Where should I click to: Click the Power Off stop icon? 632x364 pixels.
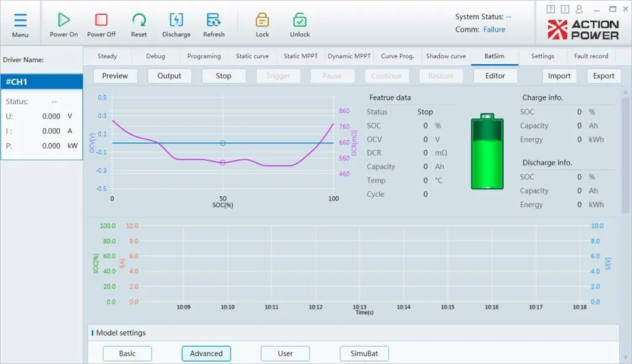click(x=101, y=19)
